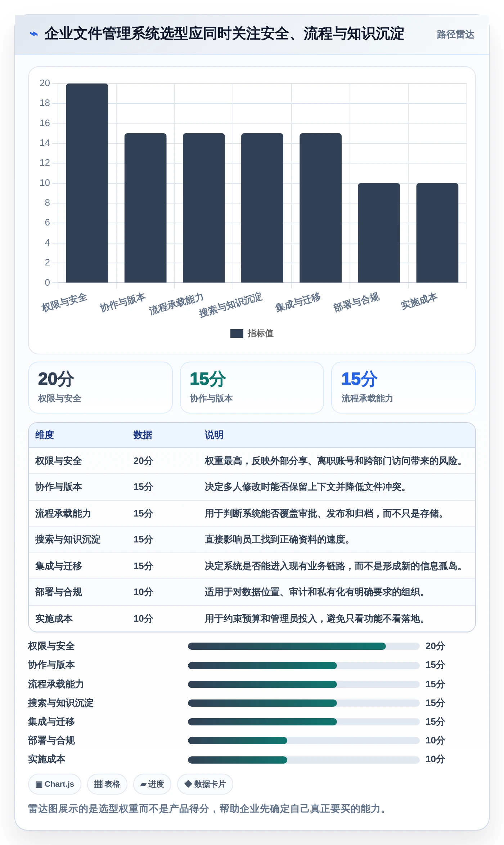Toggle the 指标值 legend color box
The width and height of the screenshot is (504, 845).
(x=237, y=334)
